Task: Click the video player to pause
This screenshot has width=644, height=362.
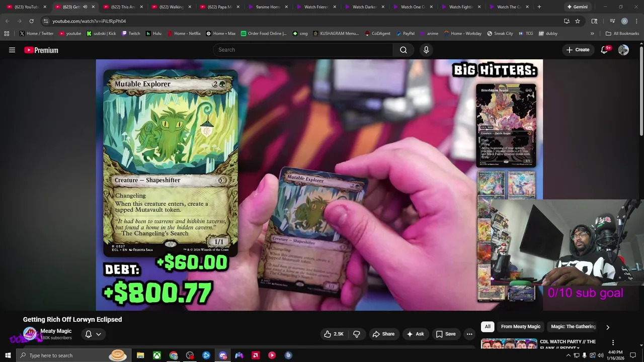Action: (319, 185)
